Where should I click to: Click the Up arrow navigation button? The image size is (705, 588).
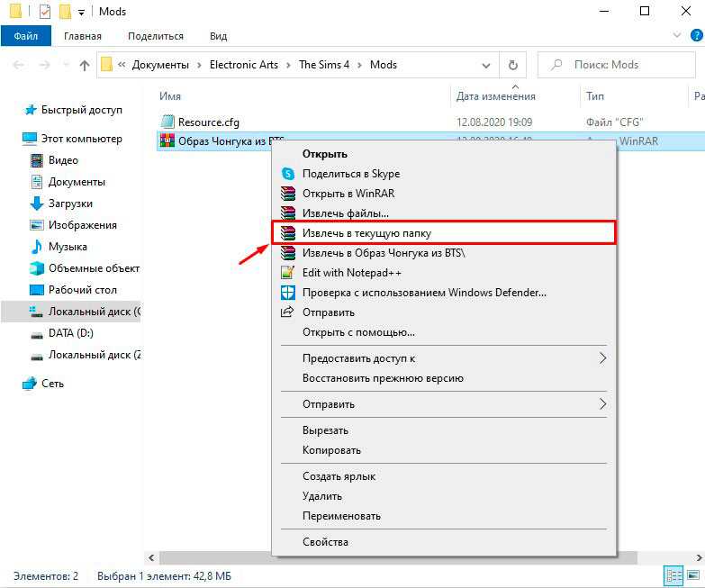tap(84, 65)
